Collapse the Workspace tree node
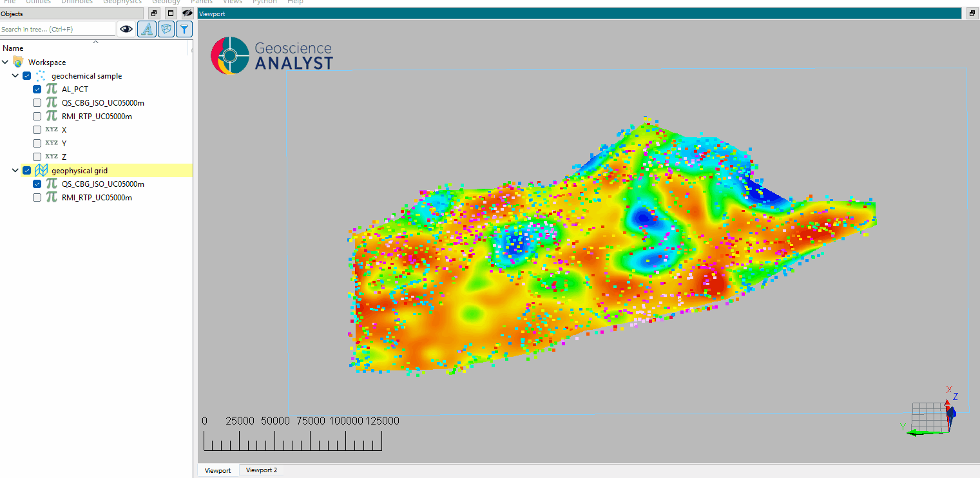This screenshot has width=980, height=478. [x=6, y=62]
